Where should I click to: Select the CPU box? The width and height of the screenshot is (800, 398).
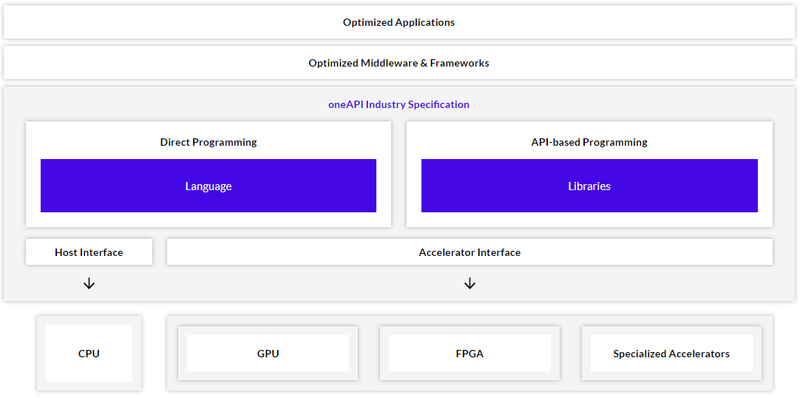(x=89, y=354)
